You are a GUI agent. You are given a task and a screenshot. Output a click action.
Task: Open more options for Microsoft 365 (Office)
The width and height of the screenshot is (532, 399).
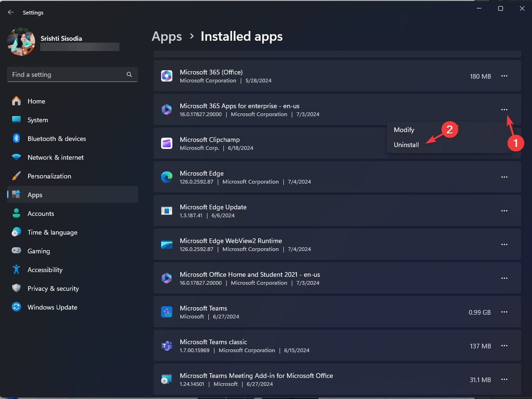click(504, 76)
